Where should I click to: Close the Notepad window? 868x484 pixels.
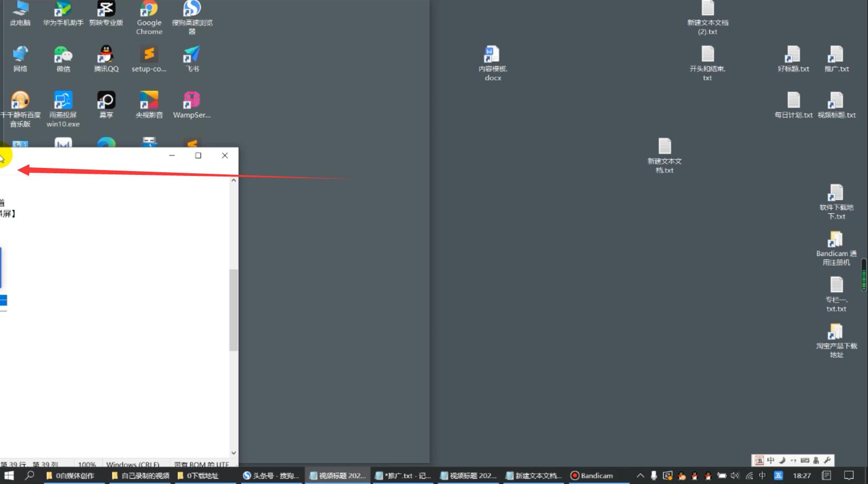[225, 156]
